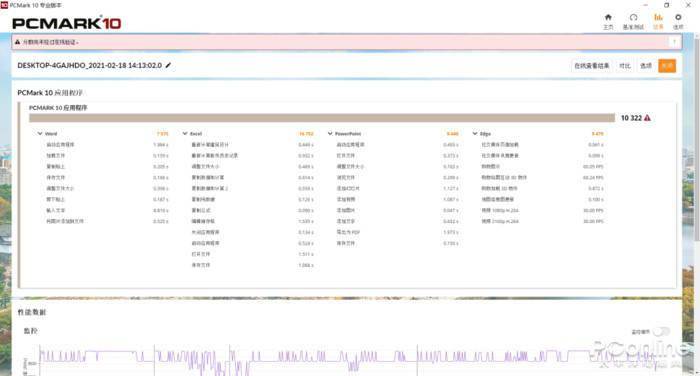Screen dimensions: 700x376
Task: Collapse the pink validation banner with its arrow
Action: (x=674, y=42)
